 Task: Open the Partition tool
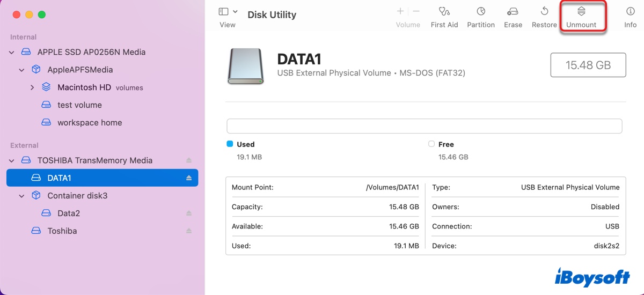coord(480,11)
